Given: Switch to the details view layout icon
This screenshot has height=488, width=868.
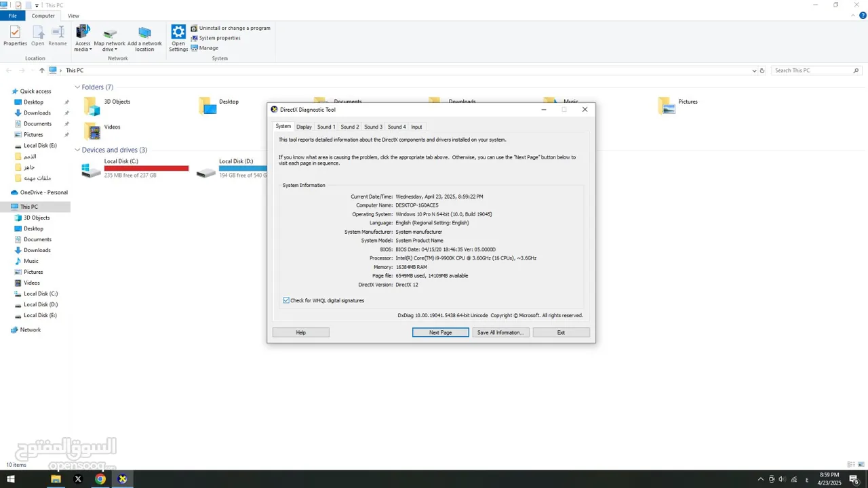Looking at the screenshot, I should coord(850,465).
